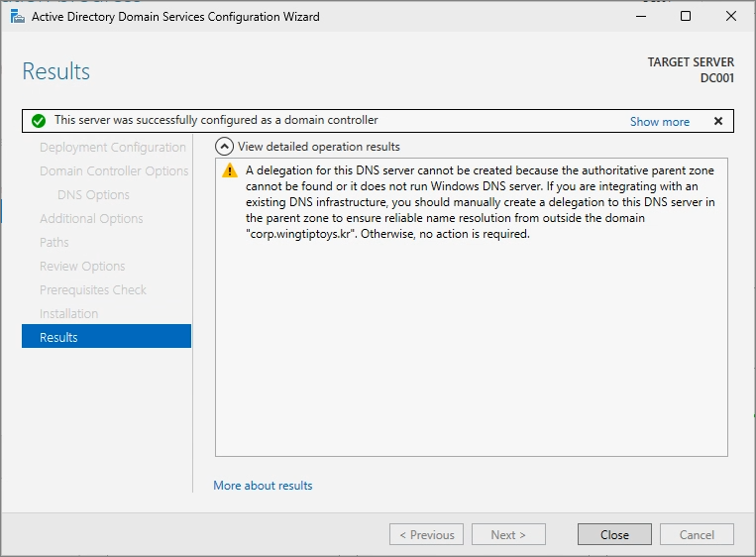Maximize the wizard window
The height and width of the screenshot is (557, 756).
coord(685,17)
